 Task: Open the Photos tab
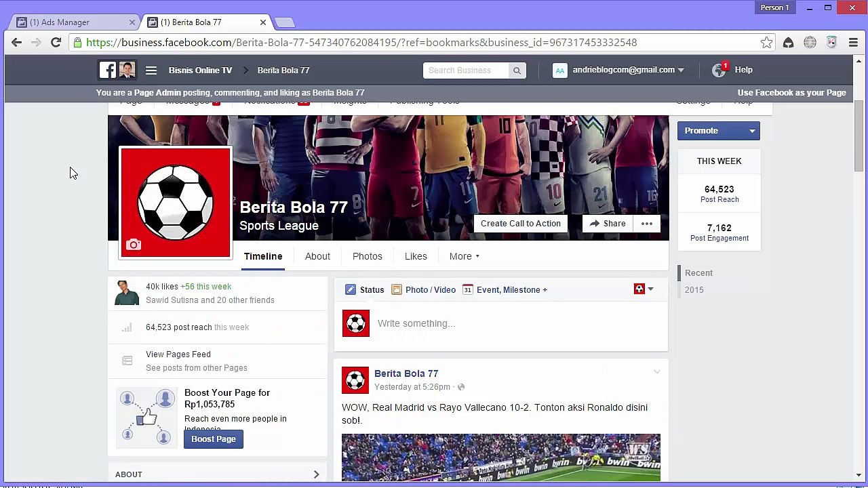[x=368, y=256]
